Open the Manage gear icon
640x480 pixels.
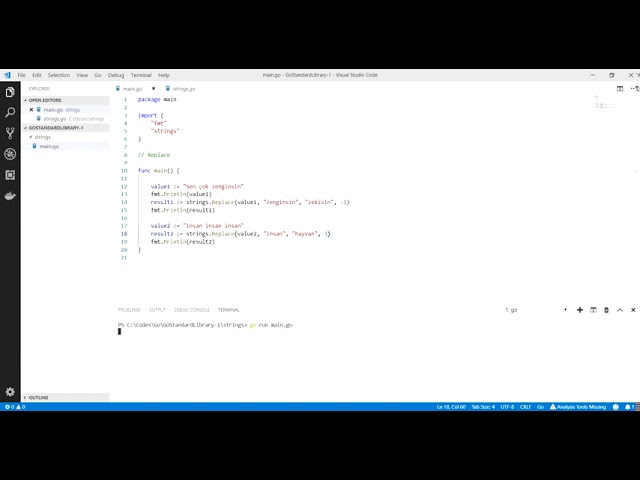pyautogui.click(x=10, y=392)
